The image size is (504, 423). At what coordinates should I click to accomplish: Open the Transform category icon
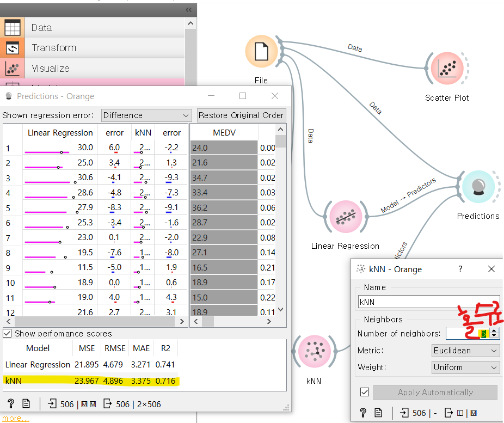(x=12, y=48)
